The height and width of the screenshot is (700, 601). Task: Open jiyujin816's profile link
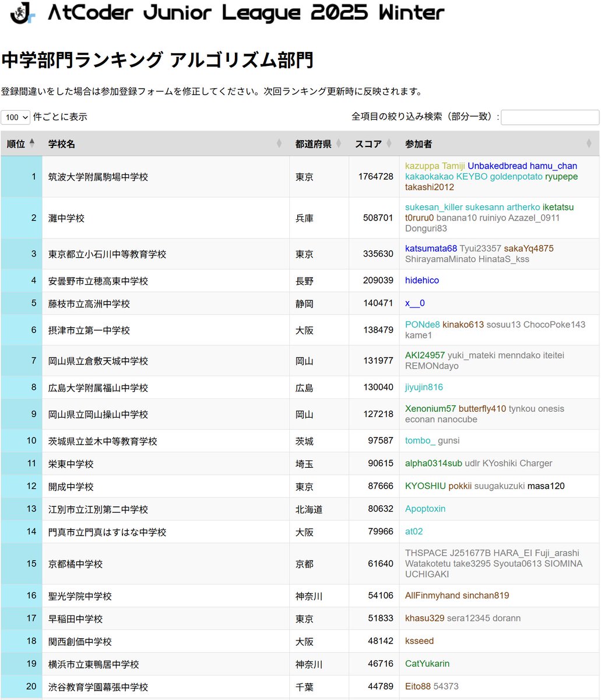coord(424,387)
